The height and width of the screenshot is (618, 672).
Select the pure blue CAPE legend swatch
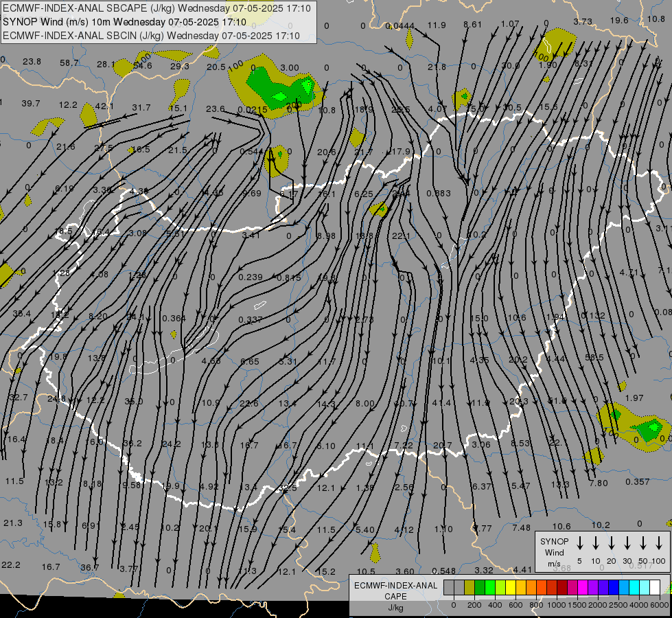pos(614,588)
